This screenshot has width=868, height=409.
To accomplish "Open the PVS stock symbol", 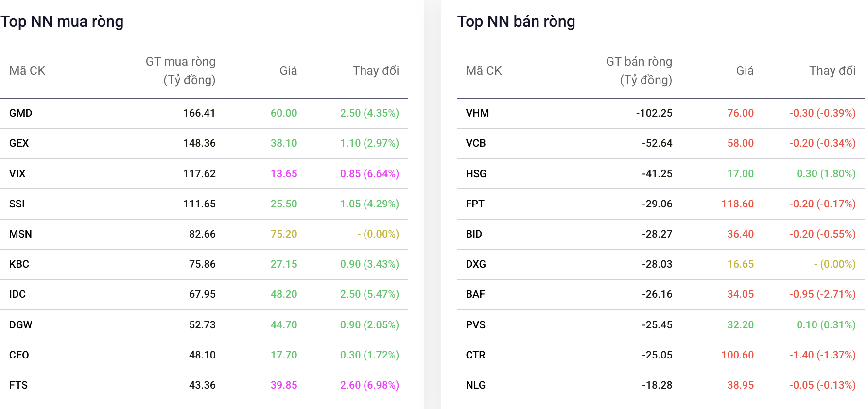I will [475, 325].
